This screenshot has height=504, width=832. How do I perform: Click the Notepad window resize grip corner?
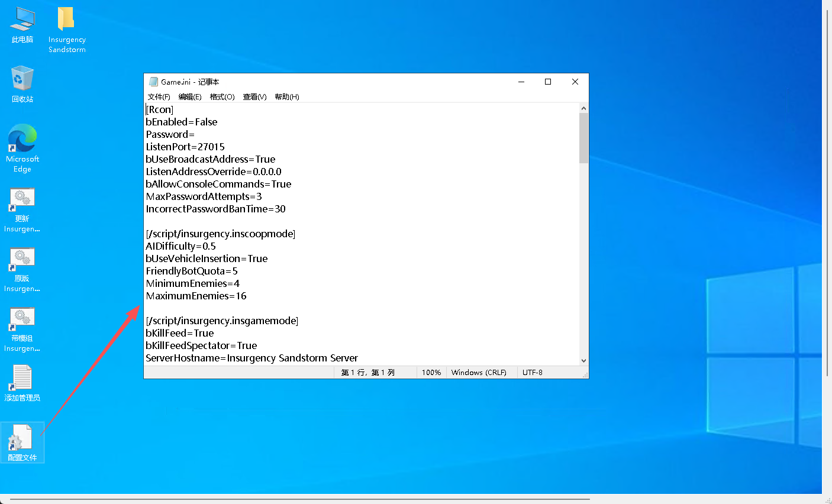585,374
